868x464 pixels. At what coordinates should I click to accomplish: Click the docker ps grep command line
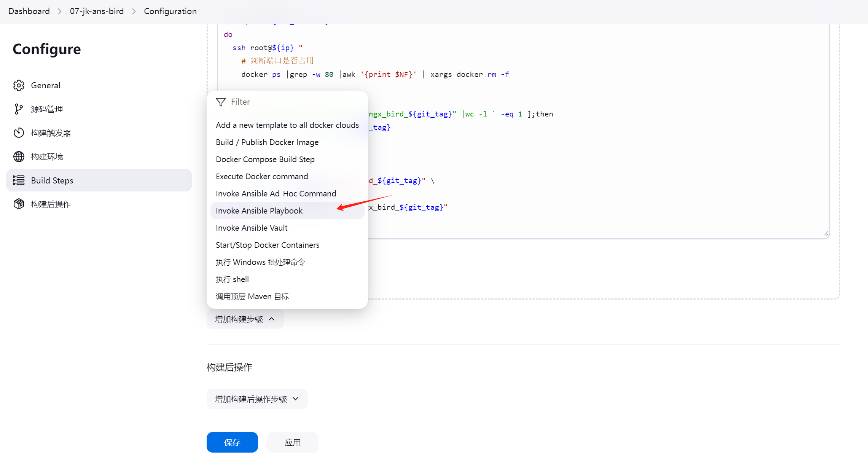(375, 74)
